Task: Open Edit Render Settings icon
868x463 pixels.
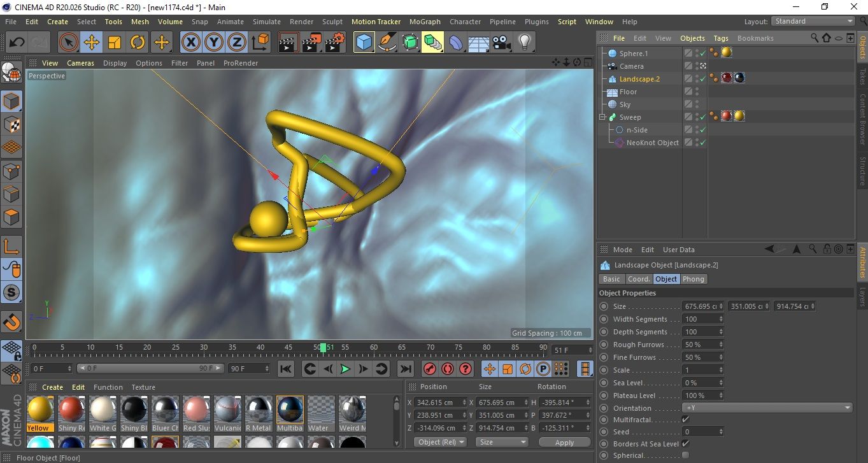Action: coord(334,43)
